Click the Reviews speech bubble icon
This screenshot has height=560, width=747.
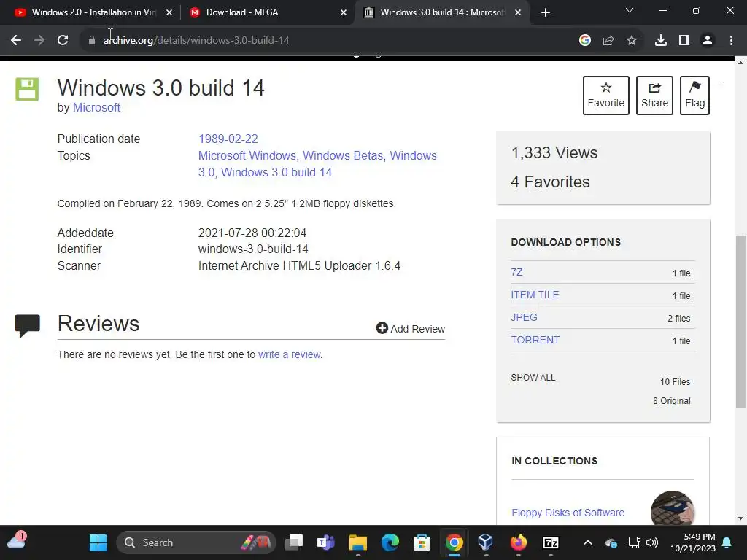27,326
